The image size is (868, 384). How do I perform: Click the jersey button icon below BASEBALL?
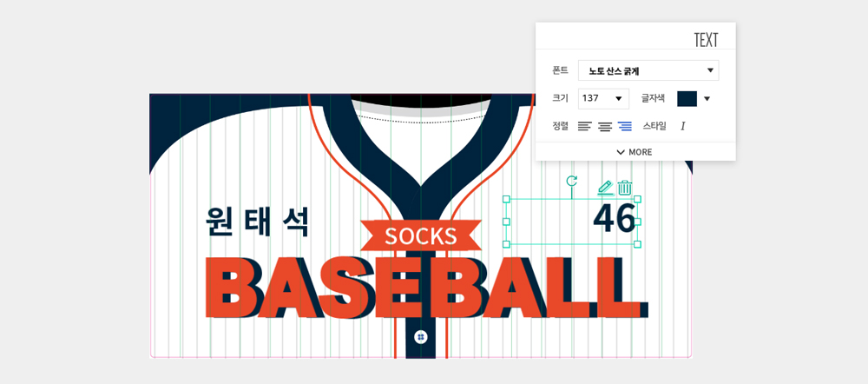(421, 336)
